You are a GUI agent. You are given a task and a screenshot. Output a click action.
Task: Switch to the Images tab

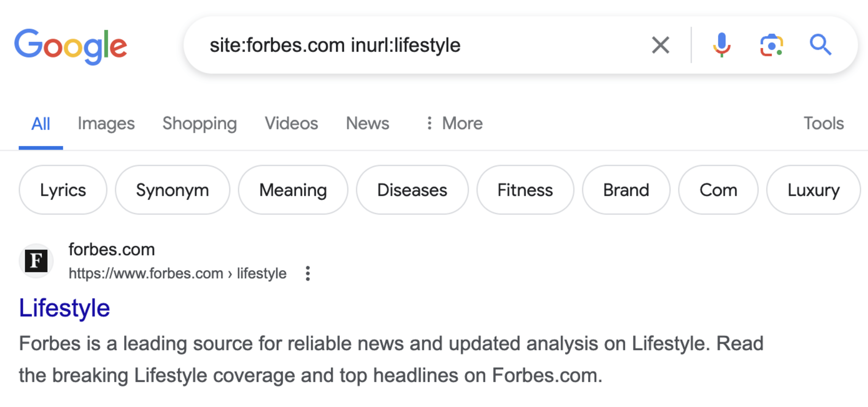click(x=106, y=123)
